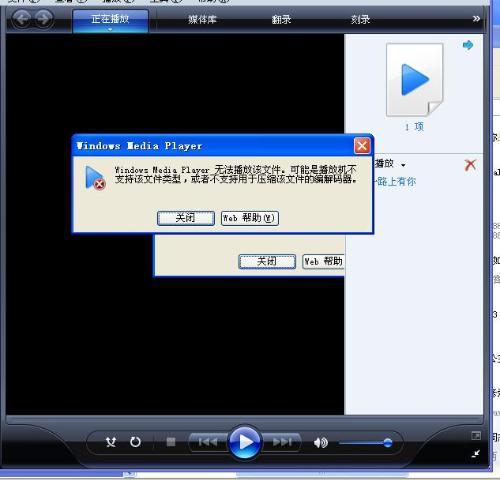This screenshot has width=500, height=480.
Task: Select the media file thumbnail in list pane
Action: (x=415, y=80)
